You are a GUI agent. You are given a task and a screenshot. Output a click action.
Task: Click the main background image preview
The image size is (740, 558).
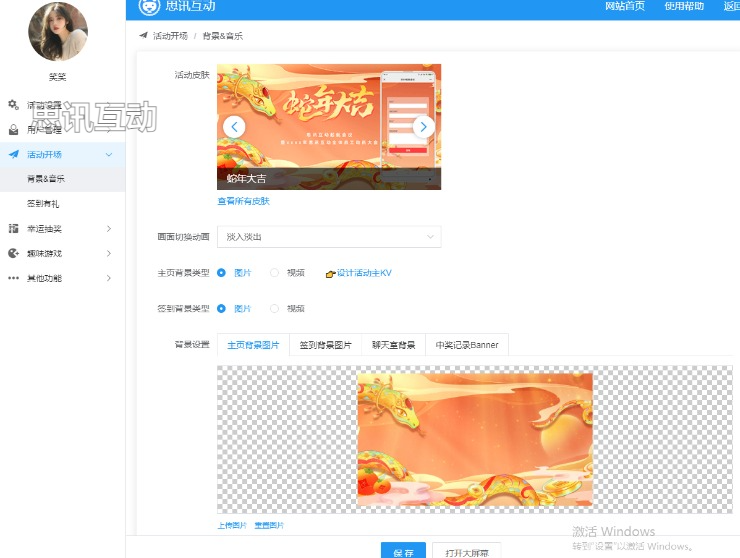[x=475, y=440]
